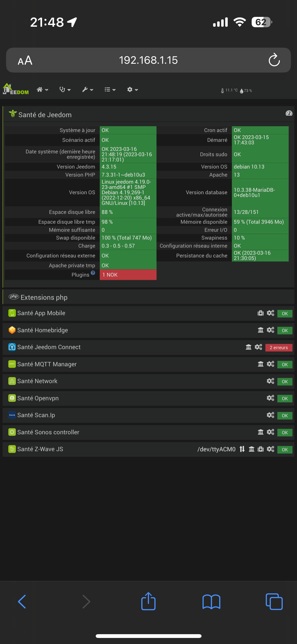Click the help icon next to Plugins
The width and height of the screenshot is (297, 644).
pyautogui.click(x=93, y=273)
